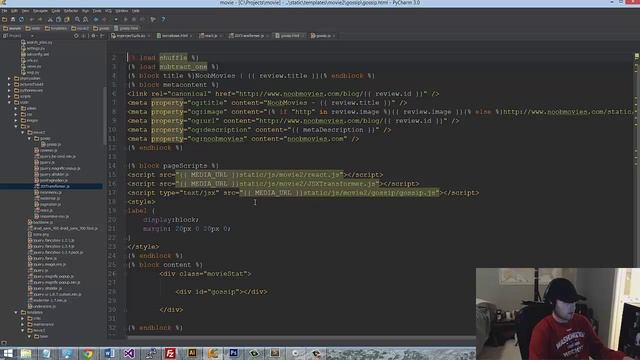Viewport: 640px width, 360px height.
Task: Click the Replace toolbar icon
Action: 85,19
